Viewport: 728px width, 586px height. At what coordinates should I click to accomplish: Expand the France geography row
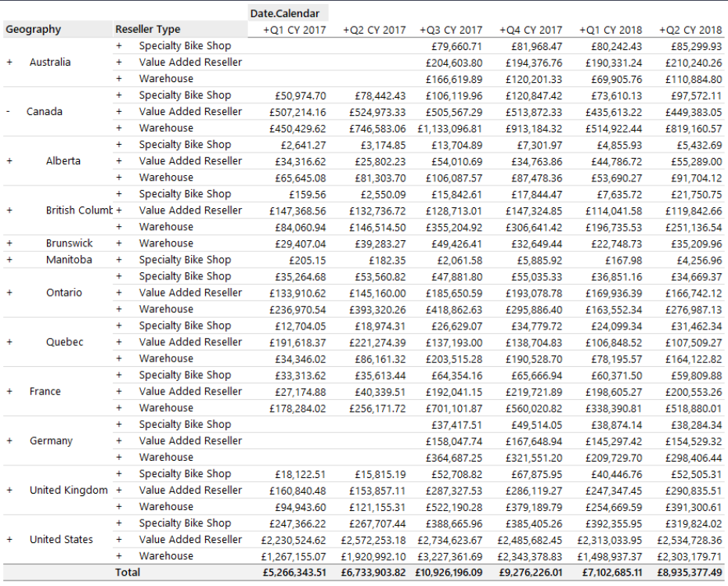coord(8,391)
